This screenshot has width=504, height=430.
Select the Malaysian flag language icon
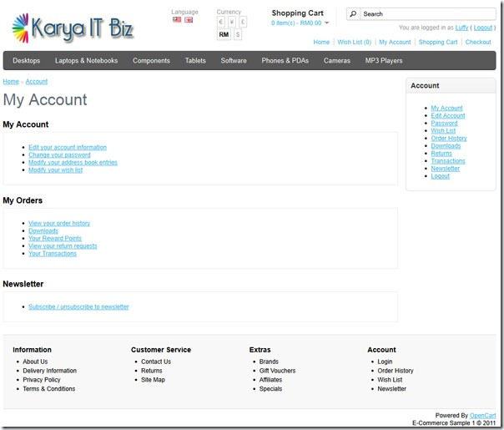point(177,20)
